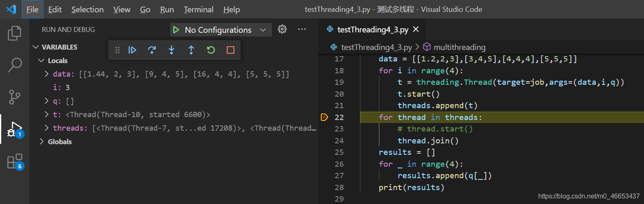Click testThreading4_3.py in the breadcrumb
Viewport: 644px width, 204px height.
376,47
